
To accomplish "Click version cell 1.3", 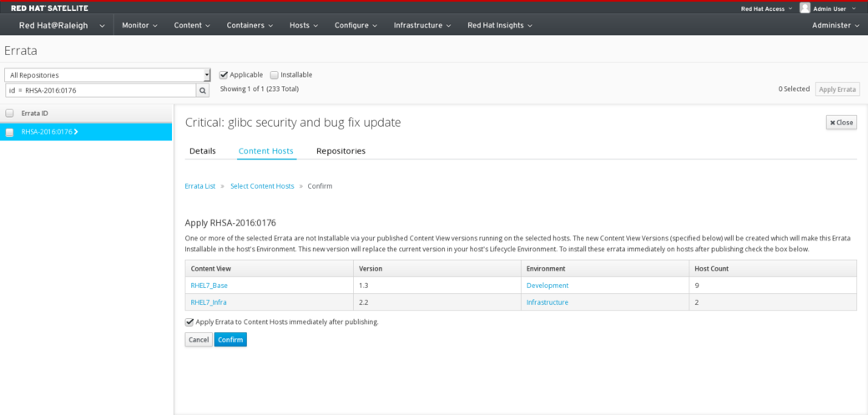I will pyautogui.click(x=437, y=286).
